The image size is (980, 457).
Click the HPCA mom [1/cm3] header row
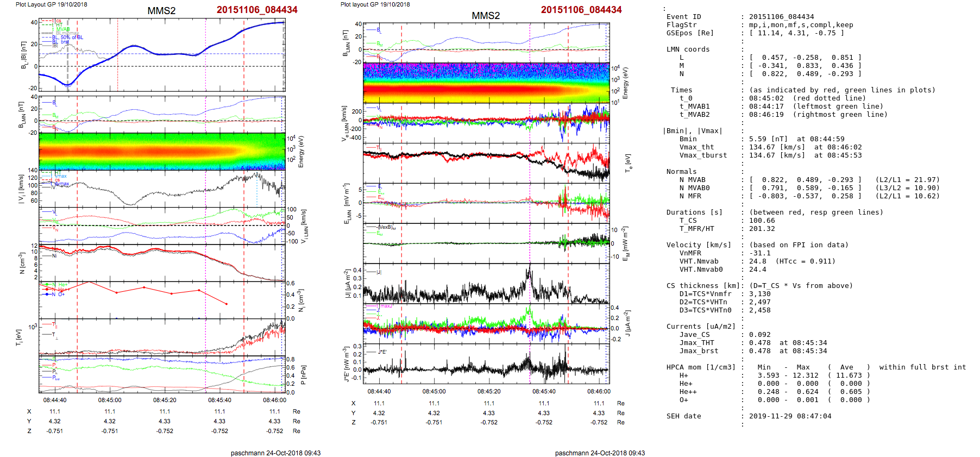pos(701,367)
